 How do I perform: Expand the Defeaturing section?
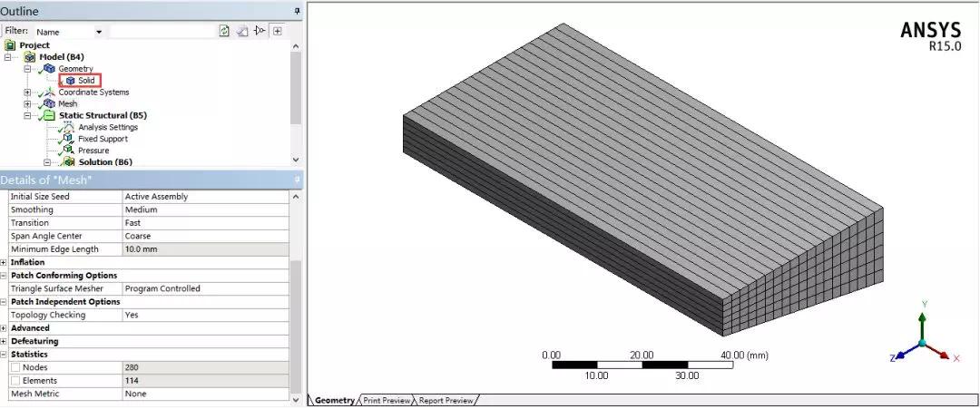(5, 341)
